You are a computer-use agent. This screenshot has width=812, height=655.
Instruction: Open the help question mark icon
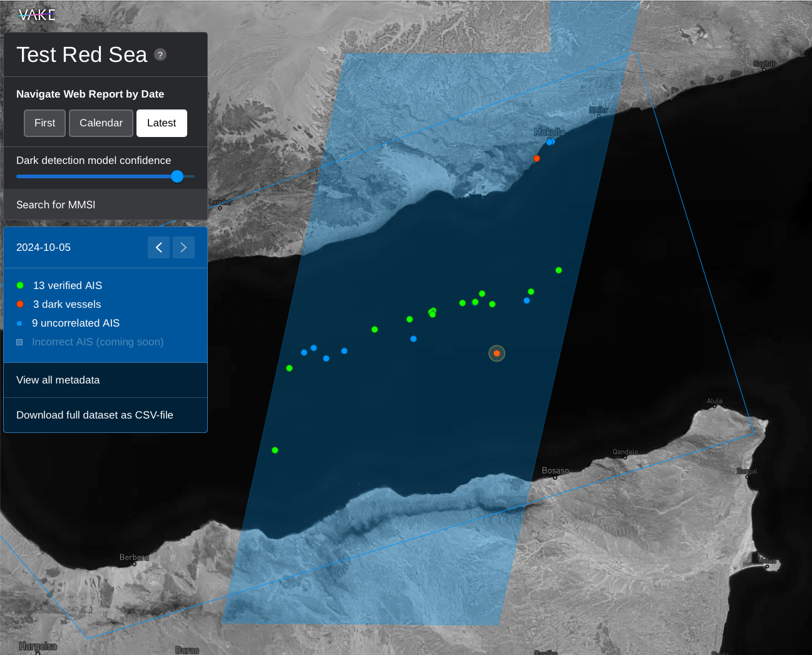[x=160, y=55]
